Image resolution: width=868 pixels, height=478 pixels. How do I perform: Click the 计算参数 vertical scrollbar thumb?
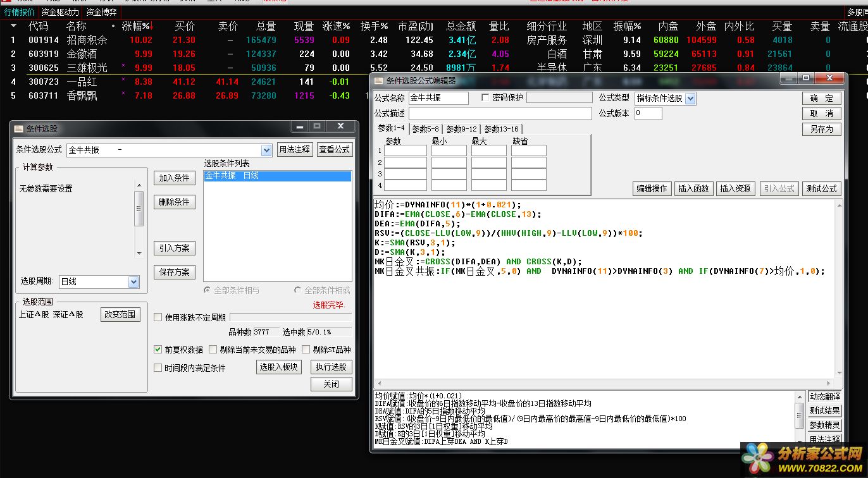coord(139,207)
